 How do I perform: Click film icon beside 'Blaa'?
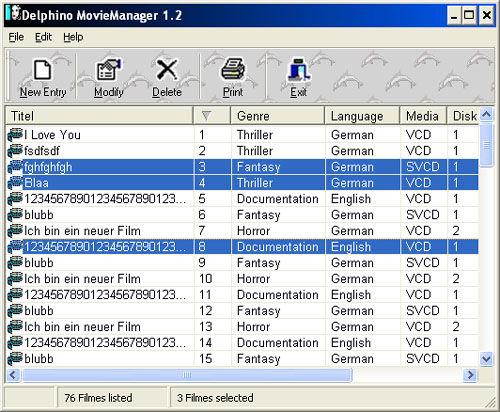15,183
